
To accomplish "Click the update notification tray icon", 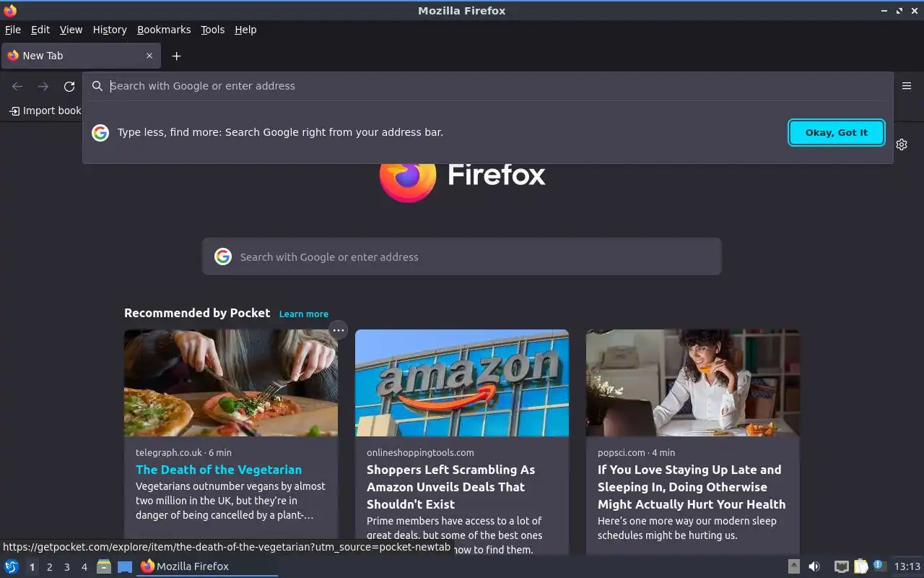I will (x=879, y=566).
